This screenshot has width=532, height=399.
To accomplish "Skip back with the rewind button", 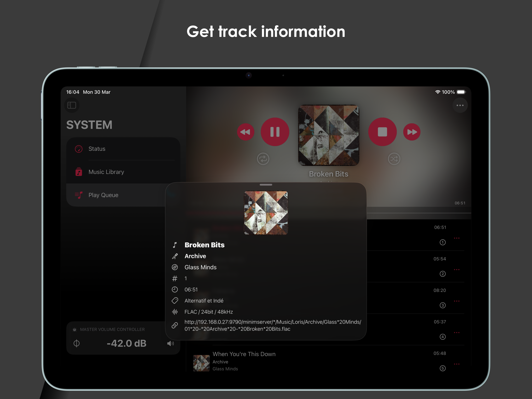I will point(246,132).
